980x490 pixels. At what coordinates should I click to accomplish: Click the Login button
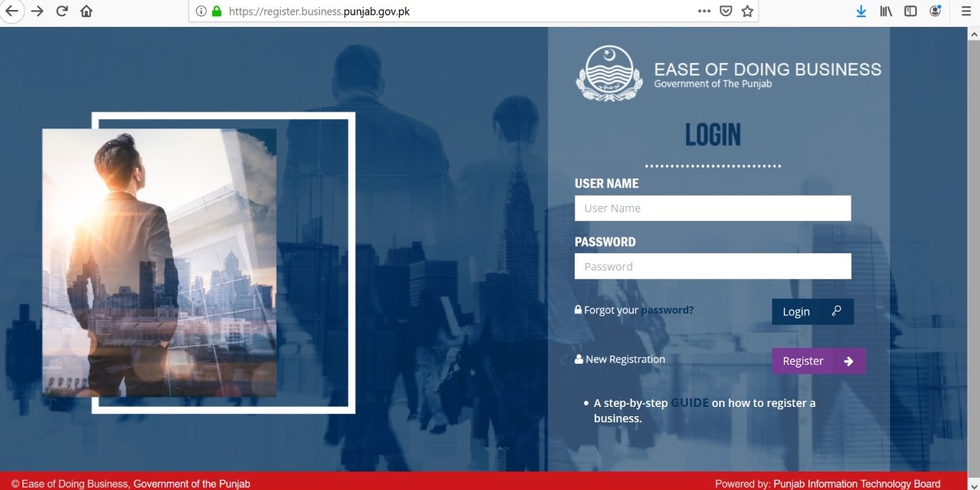[812, 312]
